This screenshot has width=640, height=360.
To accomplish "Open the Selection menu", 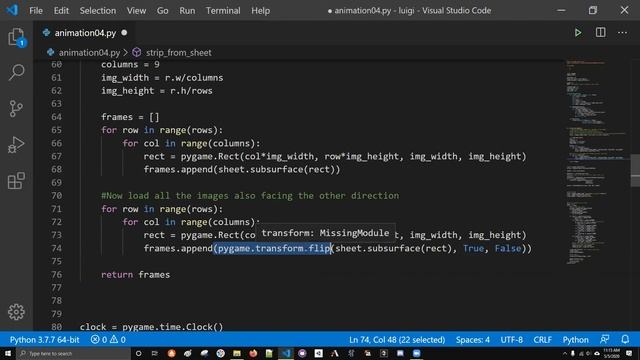I will point(98,11).
